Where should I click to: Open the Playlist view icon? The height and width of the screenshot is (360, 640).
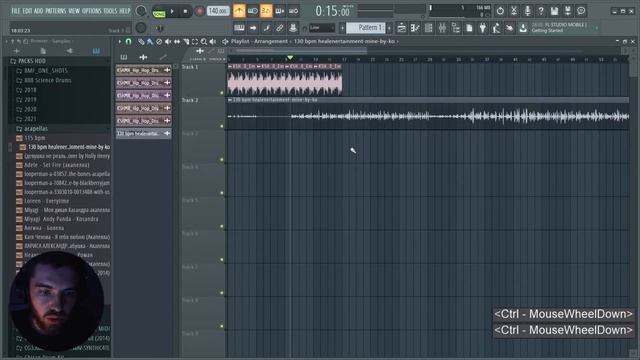pos(402,28)
